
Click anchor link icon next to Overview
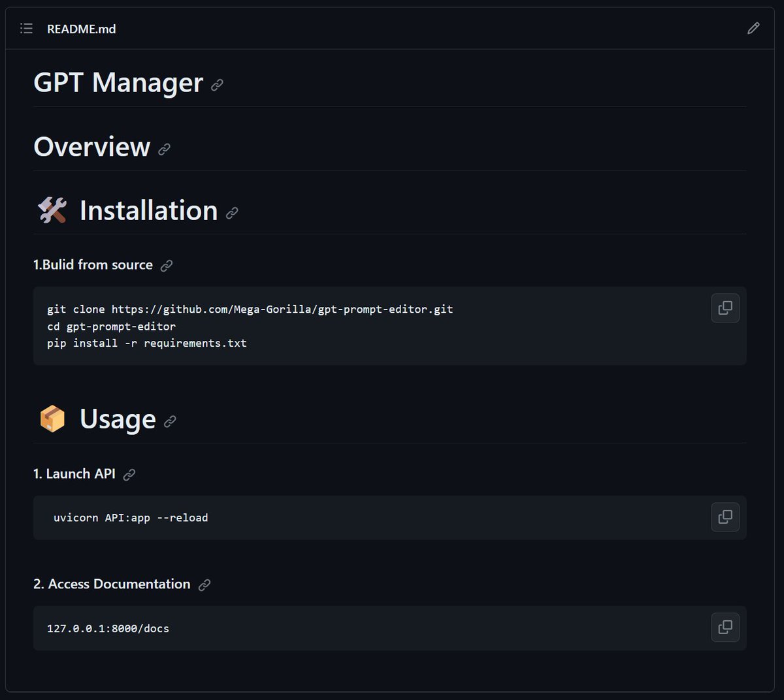165,149
